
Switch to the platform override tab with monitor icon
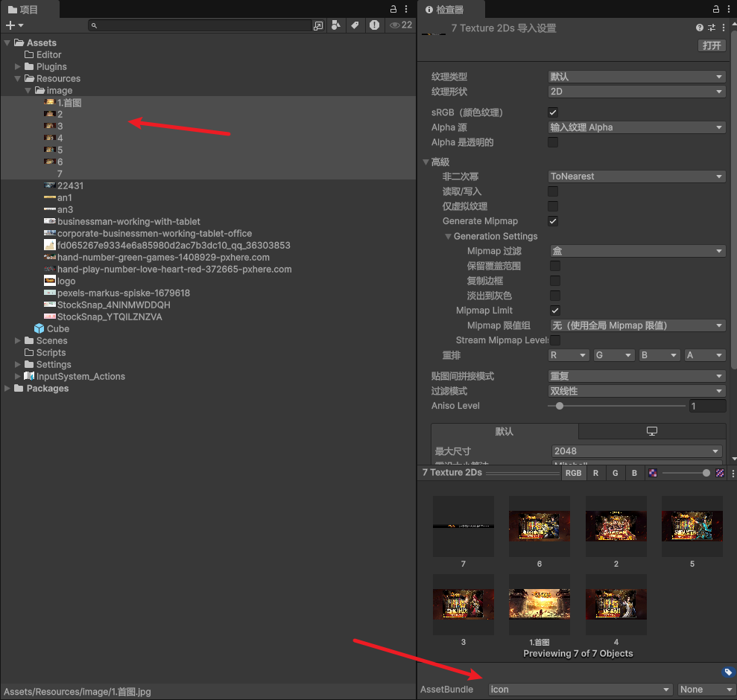point(651,430)
